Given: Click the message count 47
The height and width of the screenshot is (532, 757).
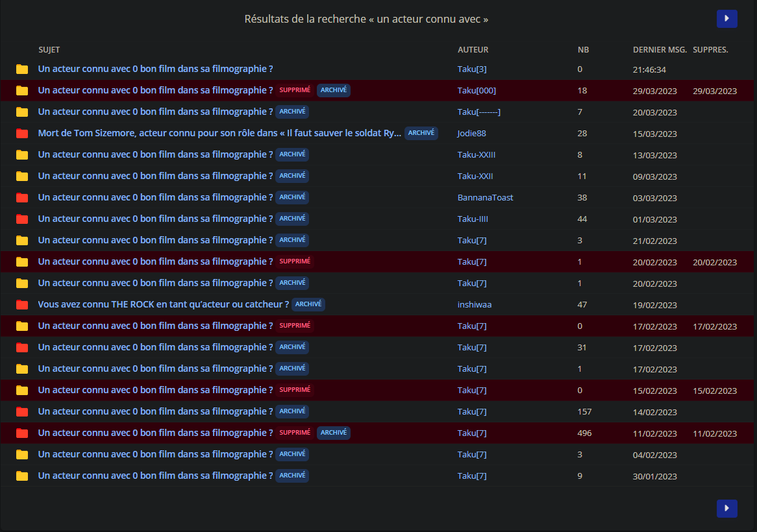Looking at the screenshot, I should point(582,304).
